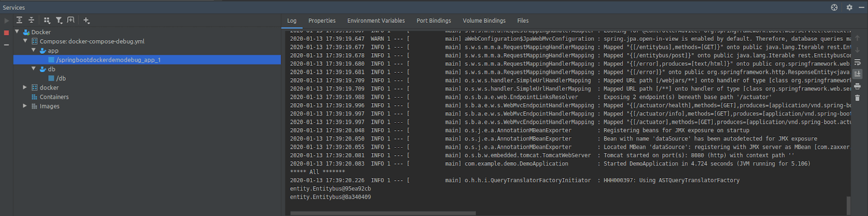Screen dimensions: 868x216
Task: Collapse the Docker root node
Action: tap(17, 31)
